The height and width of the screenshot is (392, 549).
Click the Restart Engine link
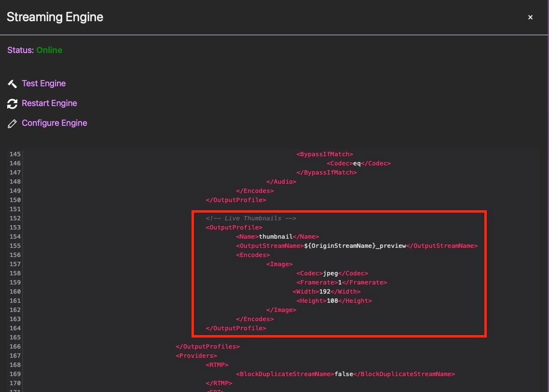point(49,103)
